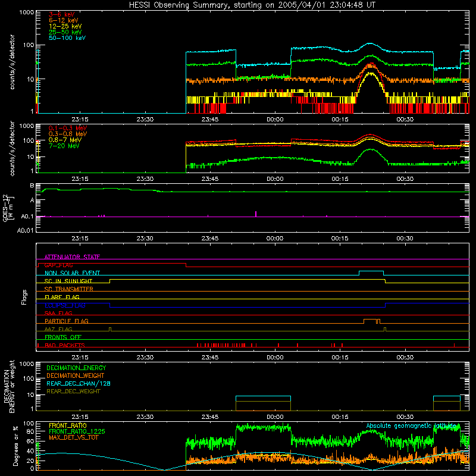
Task: Select the AAZ_FLAG label
Action: tap(58, 329)
